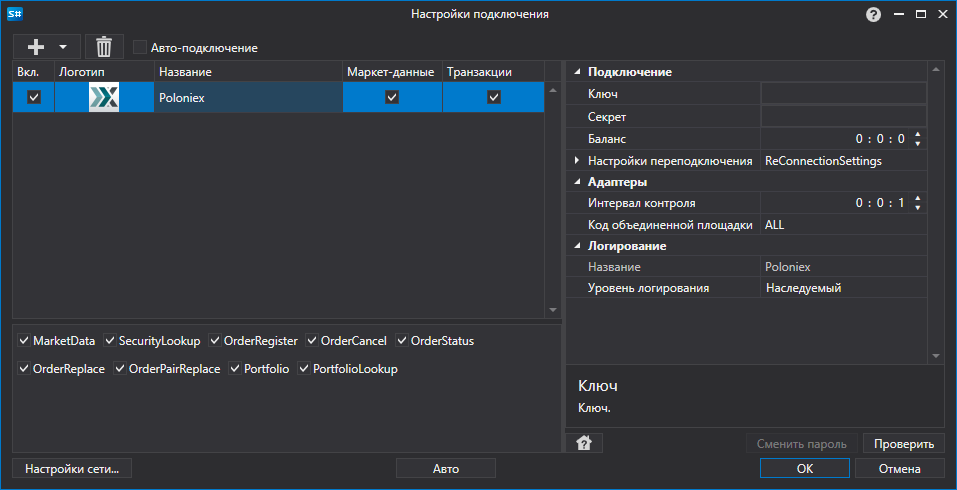Uncheck the MarketData checkbox

tap(24, 340)
